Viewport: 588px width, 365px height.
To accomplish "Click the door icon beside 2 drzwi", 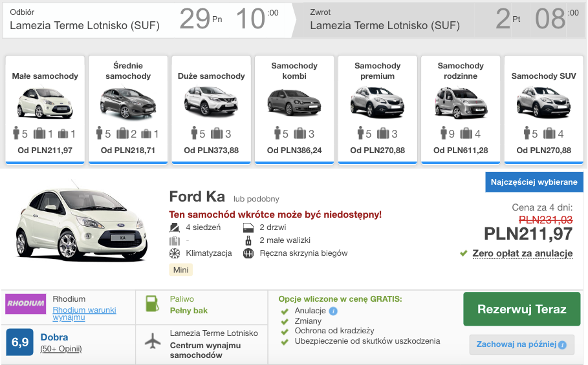I will click(x=248, y=227).
